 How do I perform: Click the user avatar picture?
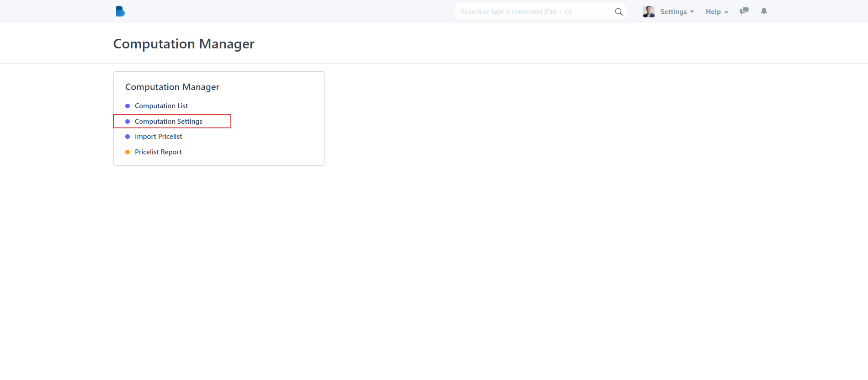tap(648, 11)
